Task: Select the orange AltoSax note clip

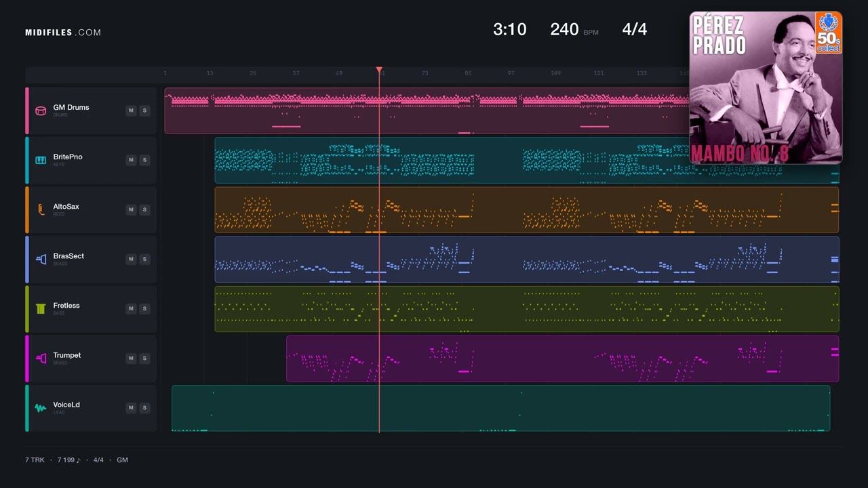Action: click(527, 209)
